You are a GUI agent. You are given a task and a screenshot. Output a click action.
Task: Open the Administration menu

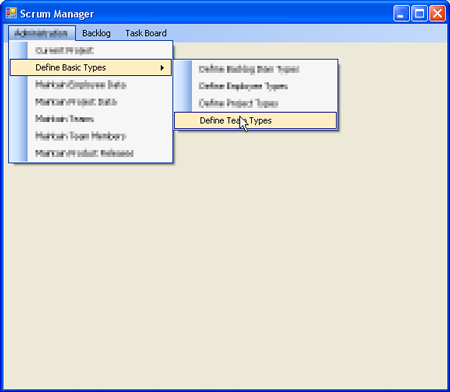pyautogui.click(x=42, y=33)
